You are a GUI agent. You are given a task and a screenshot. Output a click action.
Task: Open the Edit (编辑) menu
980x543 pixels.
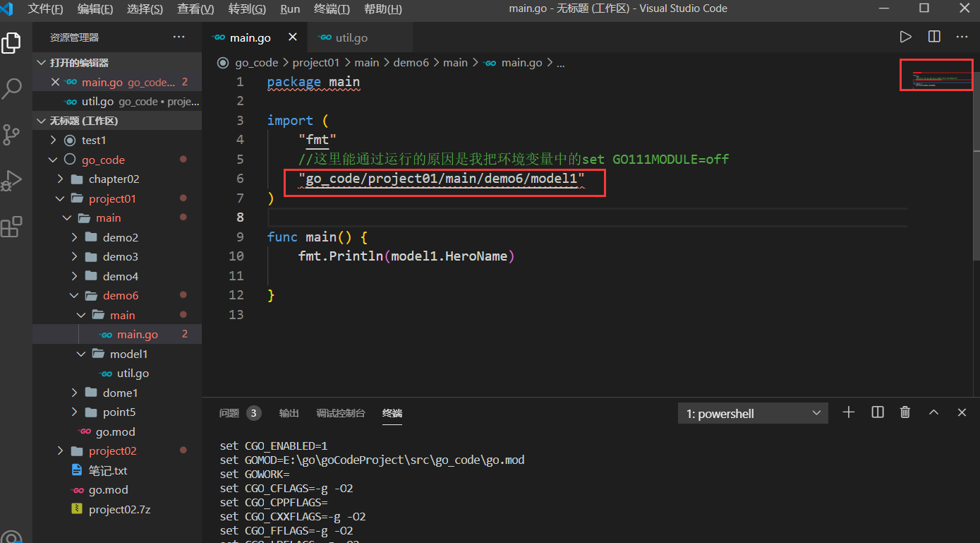pyautogui.click(x=95, y=8)
